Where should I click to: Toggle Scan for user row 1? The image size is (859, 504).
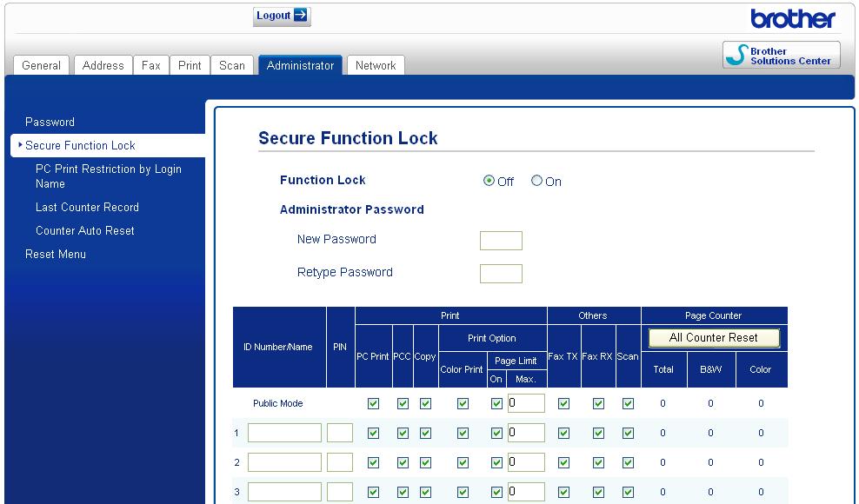628,434
